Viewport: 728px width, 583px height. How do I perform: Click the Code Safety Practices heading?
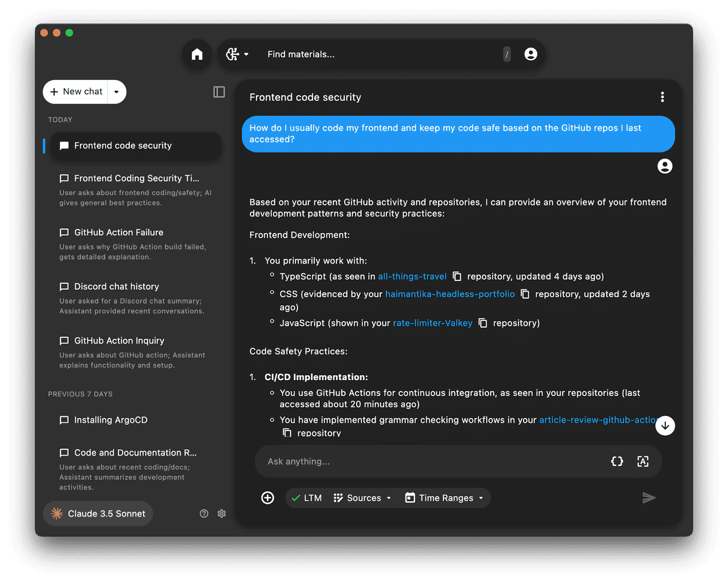[x=298, y=351]
